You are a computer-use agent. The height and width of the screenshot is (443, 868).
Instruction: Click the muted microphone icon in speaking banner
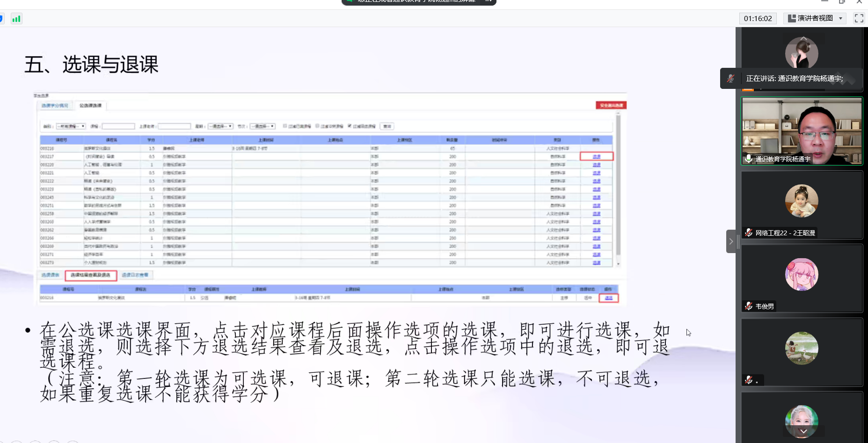click(x=730, y=79)
